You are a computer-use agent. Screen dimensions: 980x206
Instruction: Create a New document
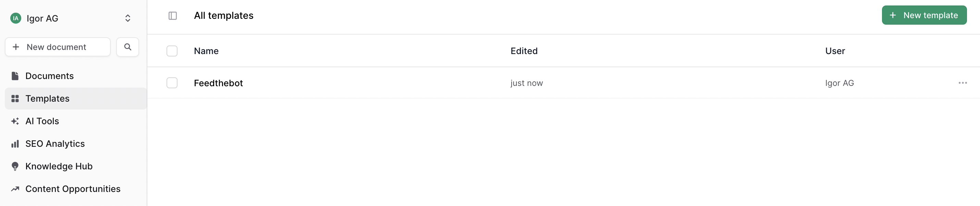pyautogui.click(x=58, y=47)
